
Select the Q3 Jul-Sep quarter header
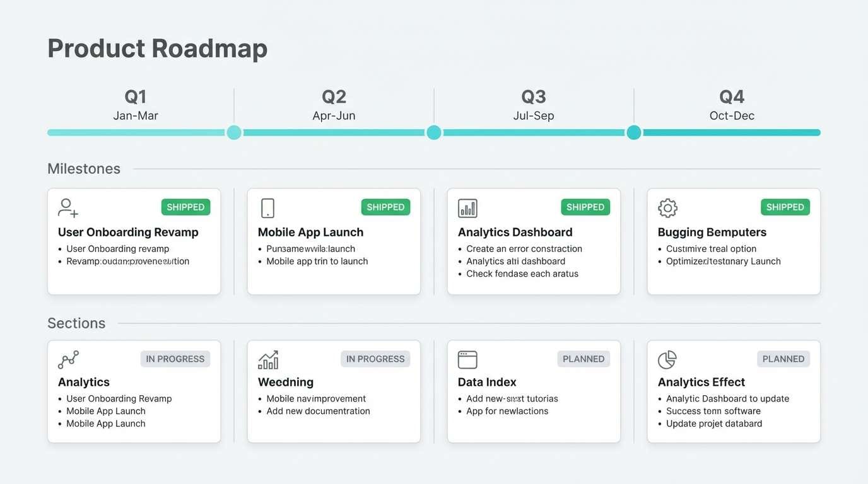(x=534, y=105)
